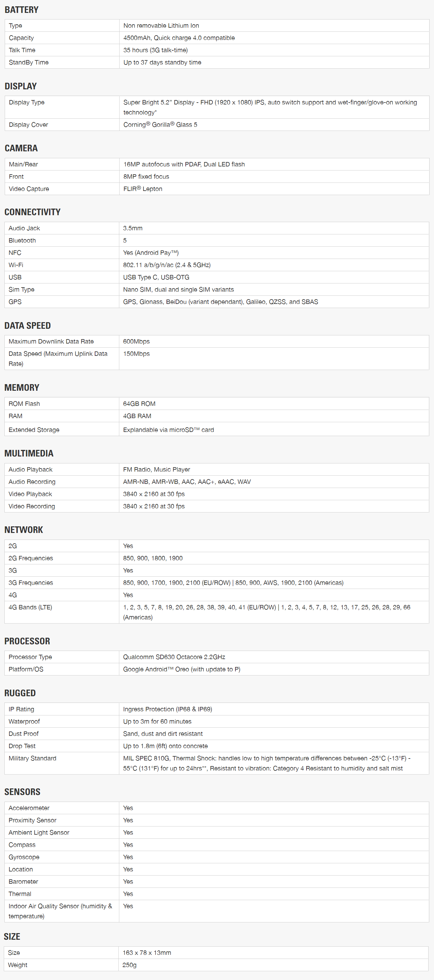Click the Wi-Fi 802.11 a/b/g/n/ac value
The height and width of the screenshot is (980, 434).
pyautogui.click(x=167, y=265)
